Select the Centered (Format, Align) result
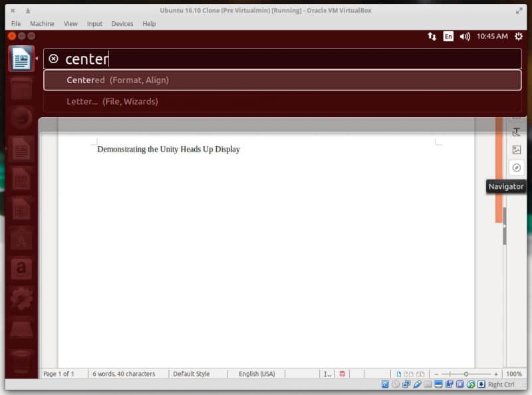The width and height of the screenshot is (532, 395). pos(282,80)
